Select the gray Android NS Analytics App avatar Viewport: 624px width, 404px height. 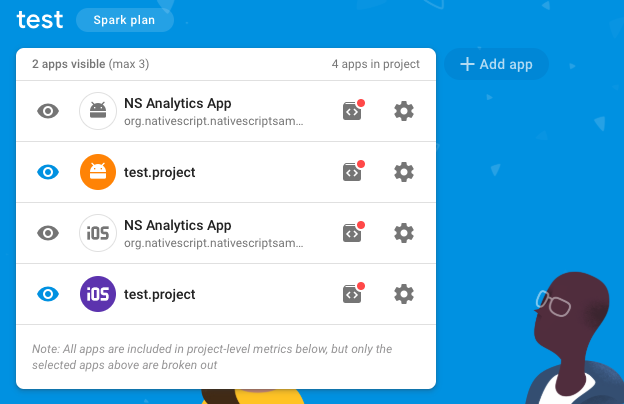98,111
